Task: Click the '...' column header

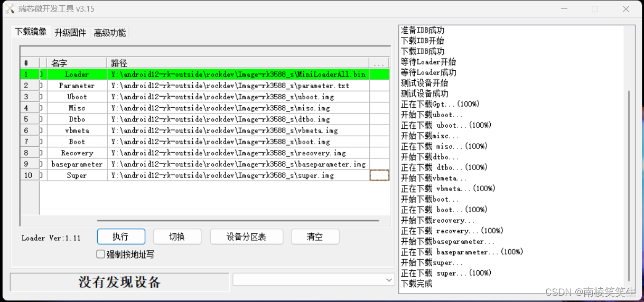Action: coord(379,63)
